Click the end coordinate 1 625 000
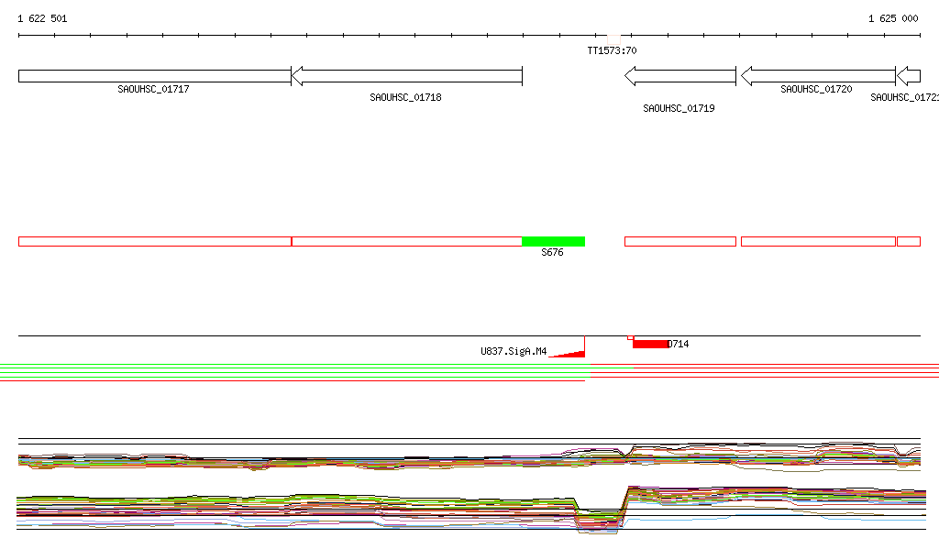This screenshot has width=939, height=560. click(x=893, y=18)
